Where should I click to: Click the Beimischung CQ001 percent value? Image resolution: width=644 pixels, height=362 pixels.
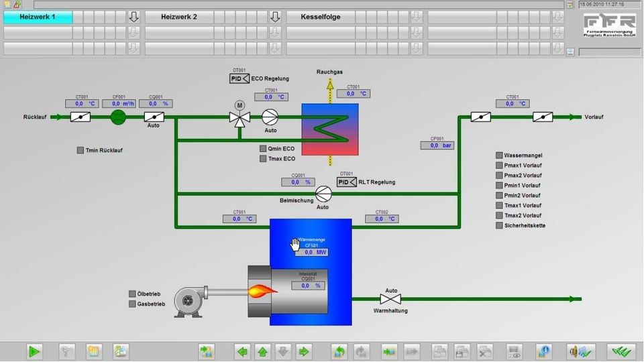[298, 182]
